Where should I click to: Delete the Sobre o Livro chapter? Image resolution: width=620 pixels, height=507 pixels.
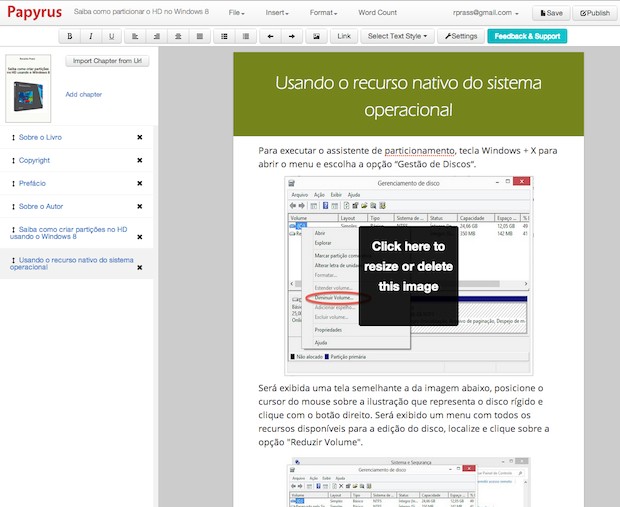(x=140, y=137)
